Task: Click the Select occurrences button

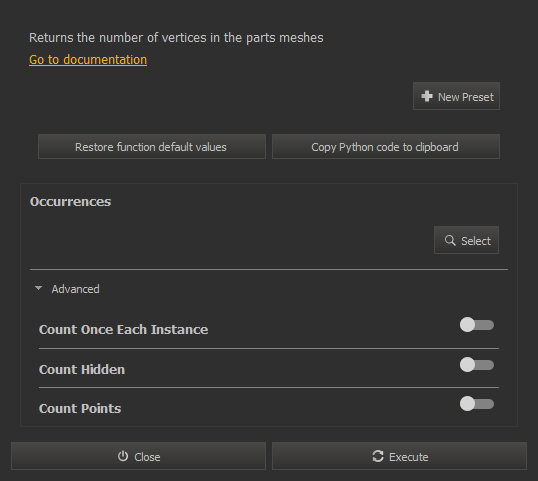Action: (x=466, y=240)
